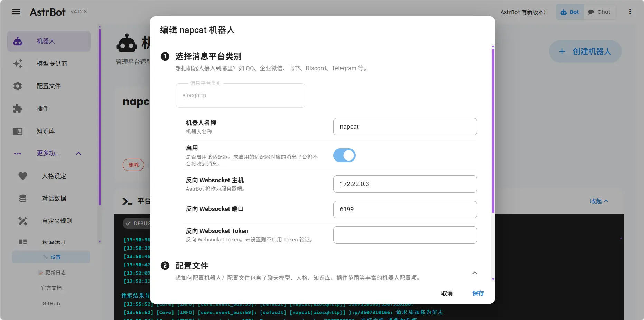The width and height of the screenshot is (644, 320).
Task: Click the hamburger menu to collapse sidebar
Action: (x=16, y=11)
